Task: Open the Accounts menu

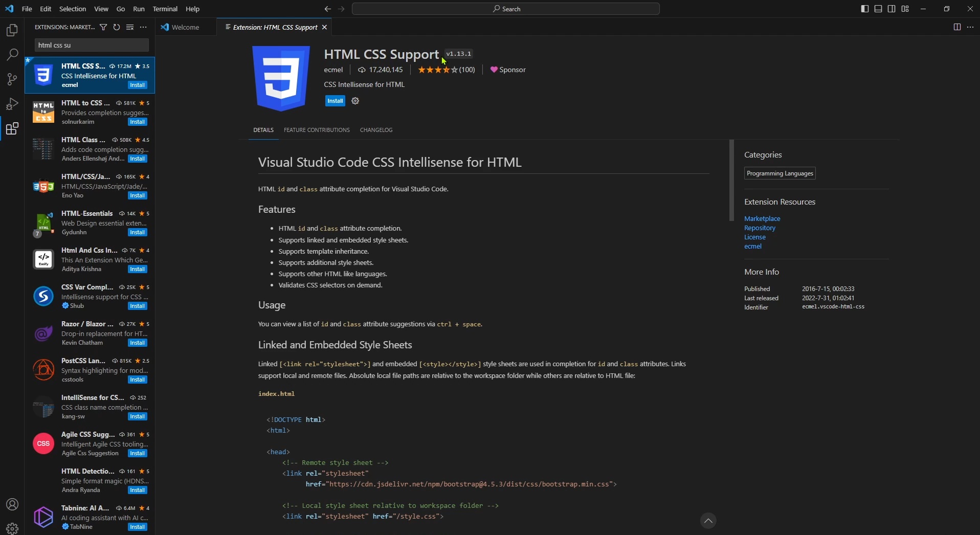Action: tap(12, 505)
